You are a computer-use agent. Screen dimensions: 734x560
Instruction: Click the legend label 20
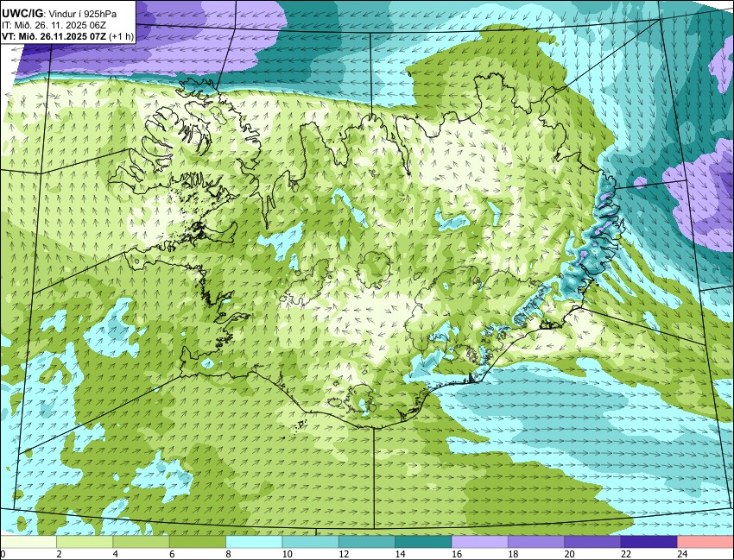point(569,554)
